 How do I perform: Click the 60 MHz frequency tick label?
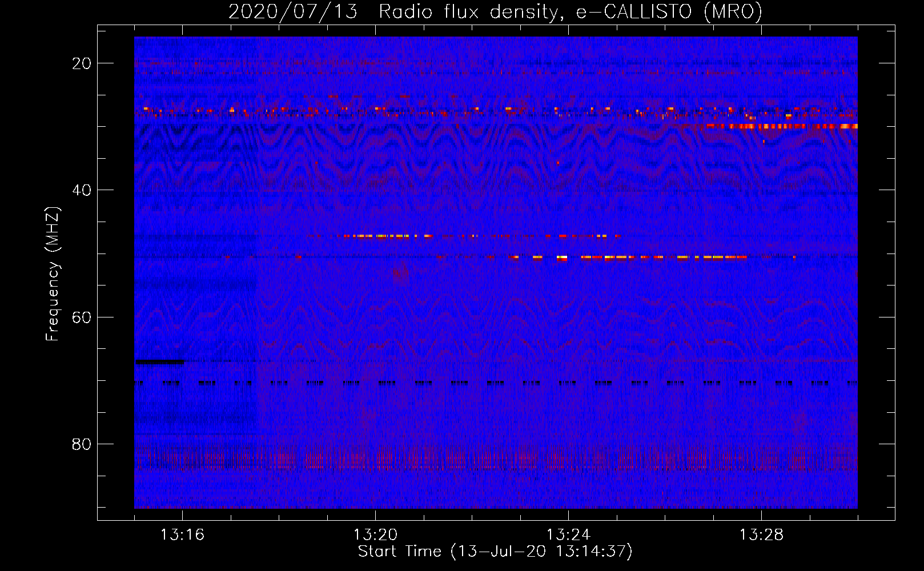82,317
